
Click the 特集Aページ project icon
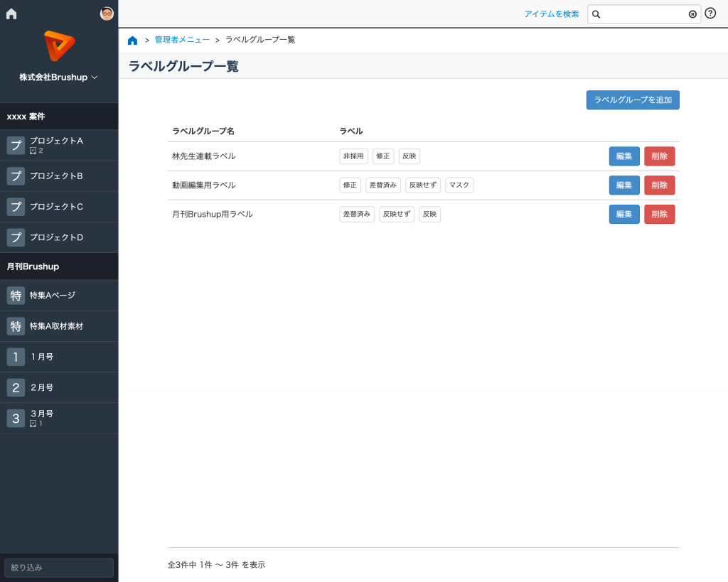(x=16, y=295)
